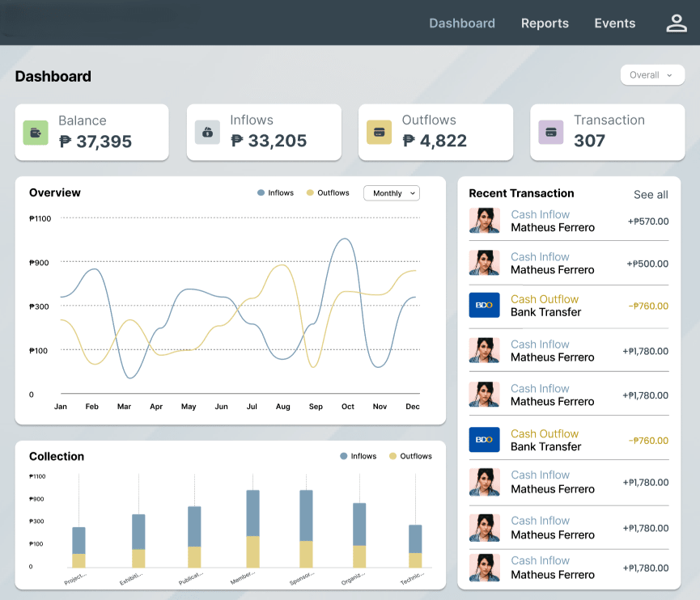Image resolution: width=700 pixels, height=600 pixels.
Task: Switch to the Events tab
Action: pyautogui.click(x=615, y=23)
